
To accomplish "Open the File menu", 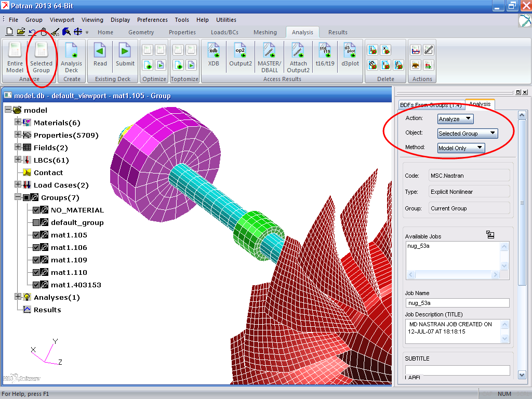I will [14, 20].
